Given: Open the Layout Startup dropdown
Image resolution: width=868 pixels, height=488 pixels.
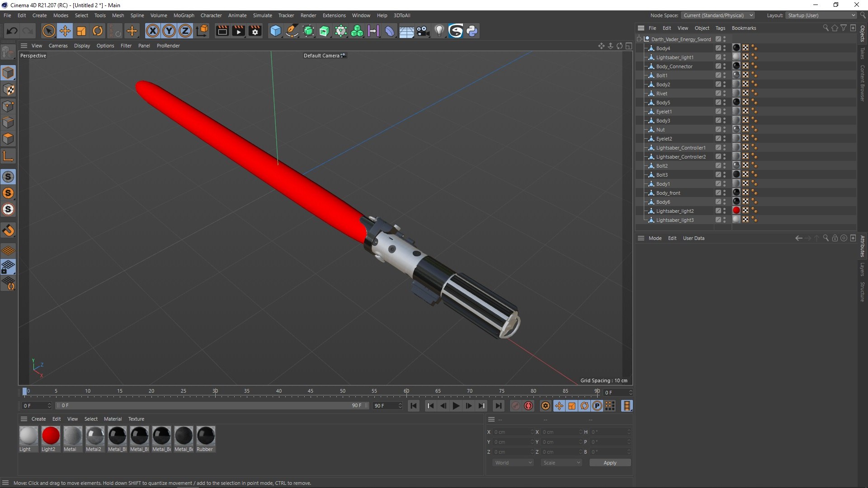Looking at the screenshot, I should (x=821, y=15).
